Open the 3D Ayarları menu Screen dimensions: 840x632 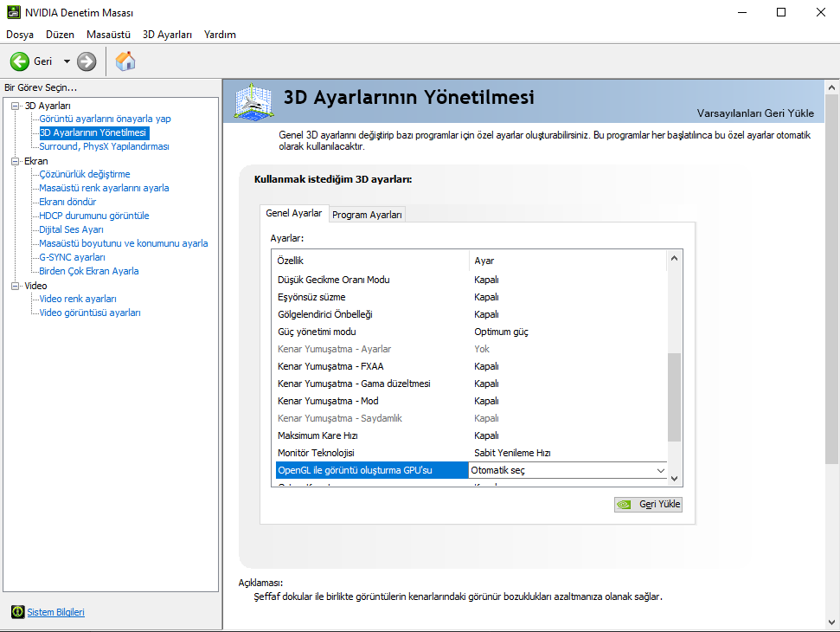[x=167, y=35]
